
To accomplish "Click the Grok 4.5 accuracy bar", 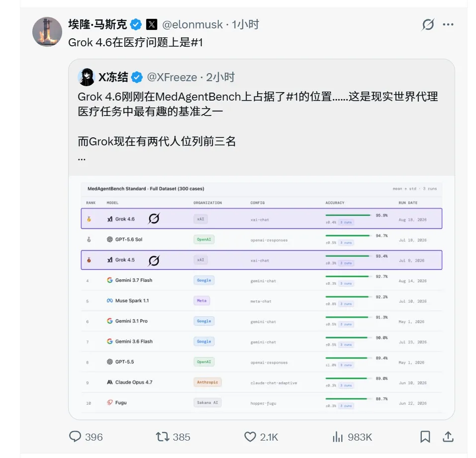I will [x=347, y=256].
